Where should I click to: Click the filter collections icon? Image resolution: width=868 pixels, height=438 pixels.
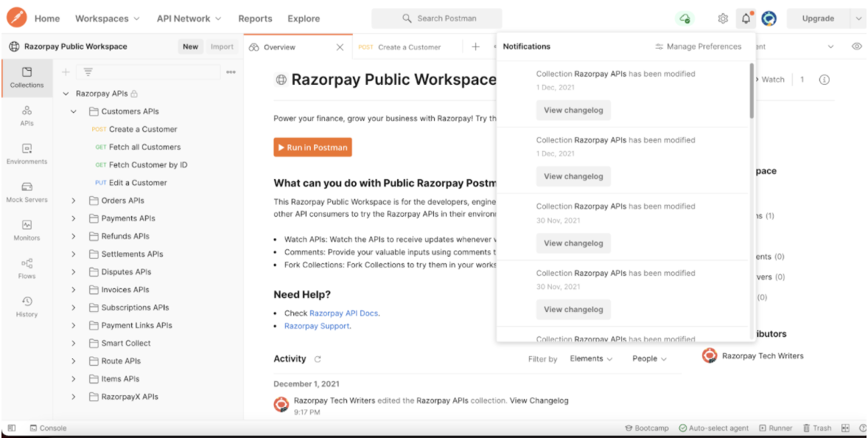88,72
